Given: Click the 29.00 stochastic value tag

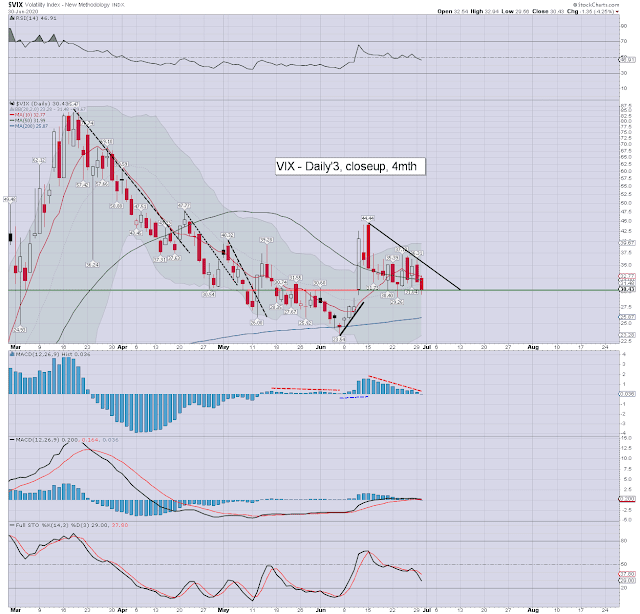Looking at the screenshot, I should pyautogui.click(x=627, y=580).
